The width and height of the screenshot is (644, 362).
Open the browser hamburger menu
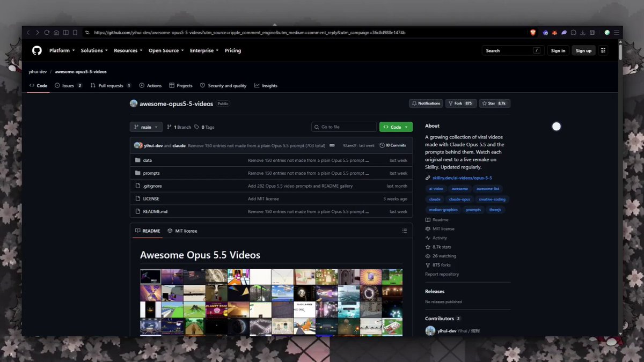click(x=617, y=33)
